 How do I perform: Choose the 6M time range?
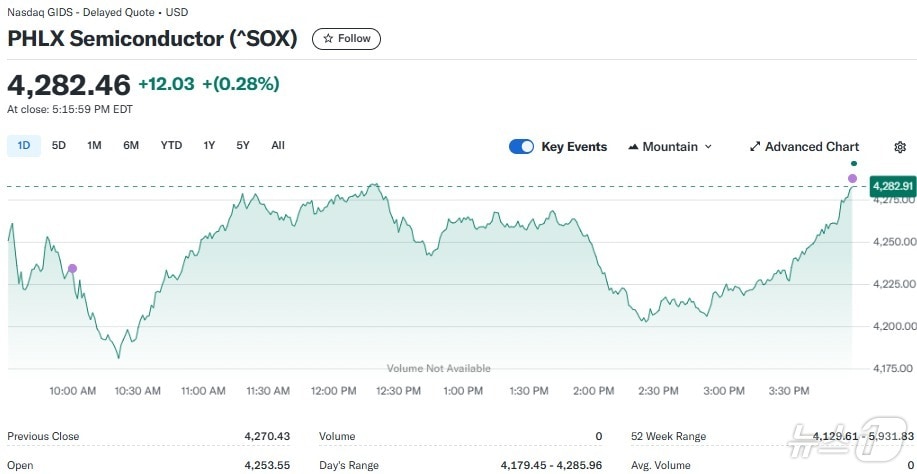[x=131, y=145]
